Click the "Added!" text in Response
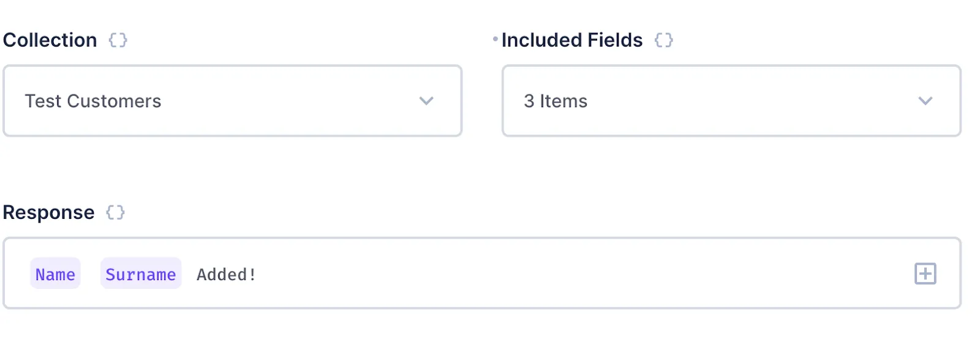 tap(226, 275)
